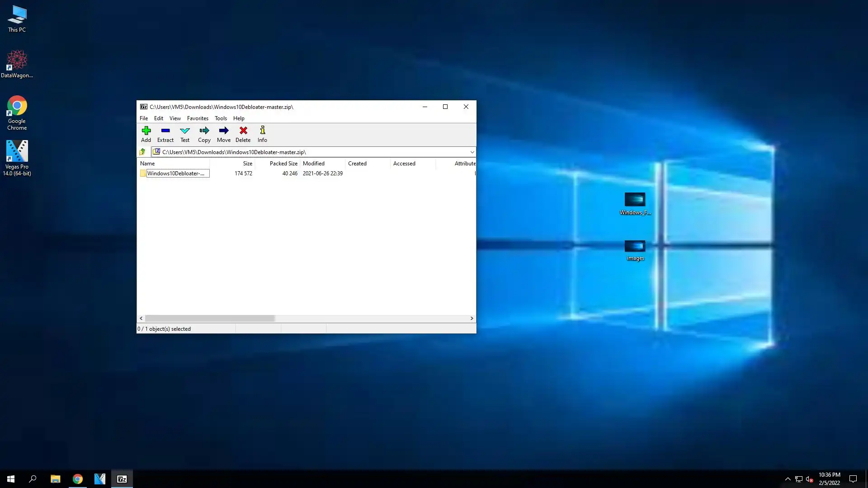Click the Copy toolbar icon

(x=204, y=134)
